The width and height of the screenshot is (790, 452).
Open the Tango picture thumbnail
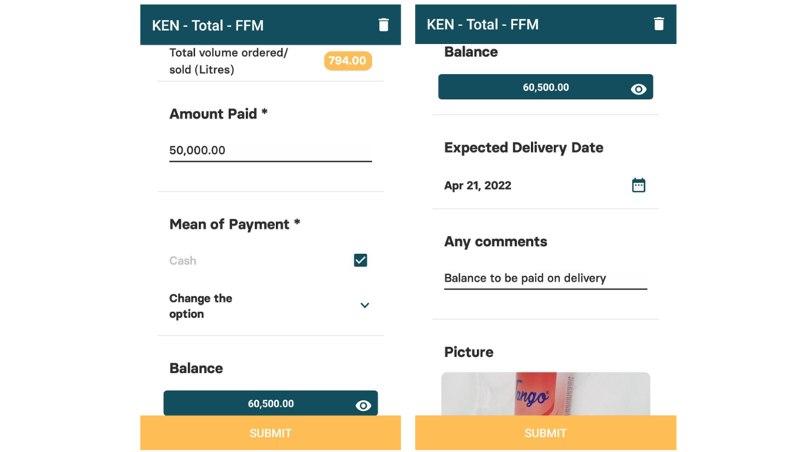click(x=545, y=394)
